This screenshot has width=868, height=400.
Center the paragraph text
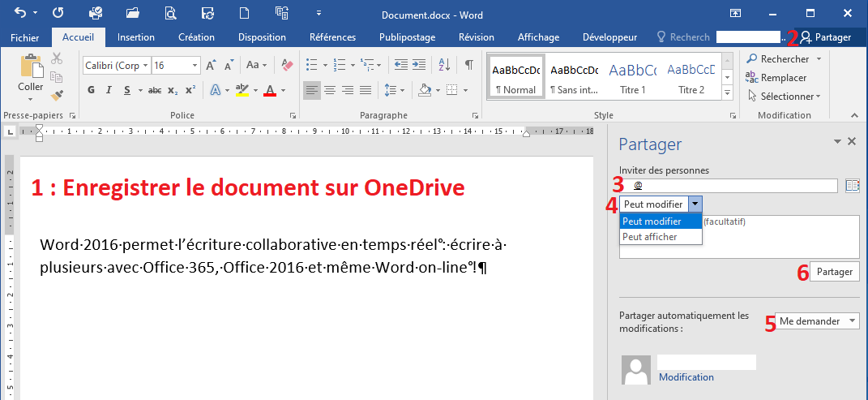coord(329,90)
